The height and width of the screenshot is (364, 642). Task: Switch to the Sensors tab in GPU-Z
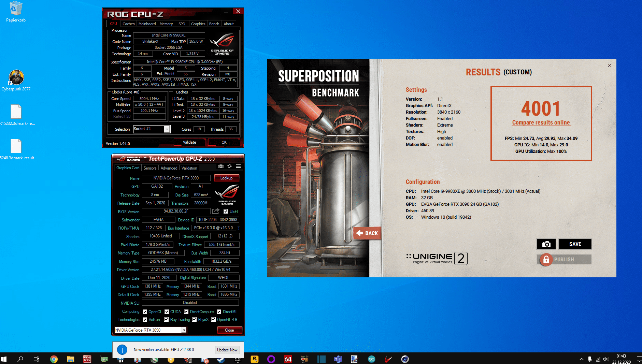[150, 168]
